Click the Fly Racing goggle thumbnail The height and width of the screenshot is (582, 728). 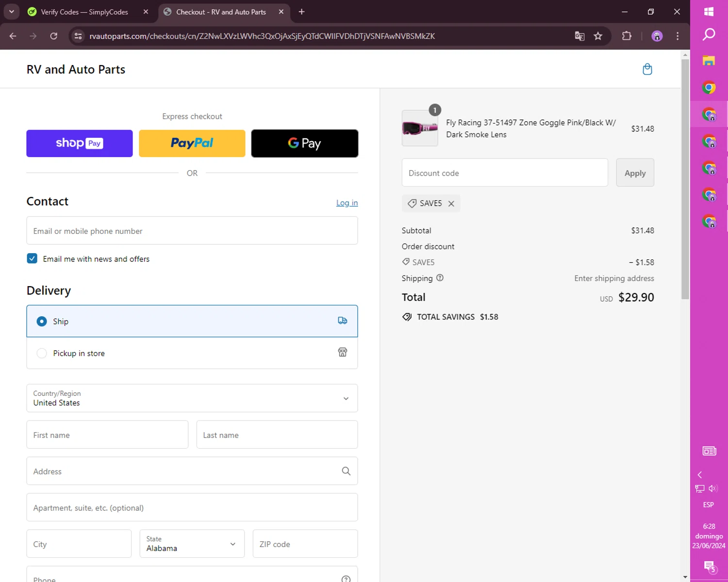[420, 128]
